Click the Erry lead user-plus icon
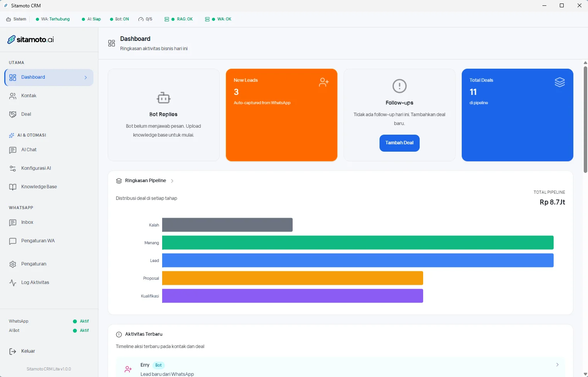Viewport: 588px width, 377px height. (128, 369)
